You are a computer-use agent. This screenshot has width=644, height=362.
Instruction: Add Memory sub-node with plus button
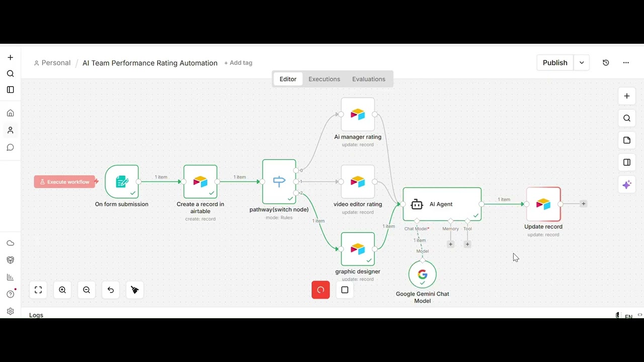(450, 244)
